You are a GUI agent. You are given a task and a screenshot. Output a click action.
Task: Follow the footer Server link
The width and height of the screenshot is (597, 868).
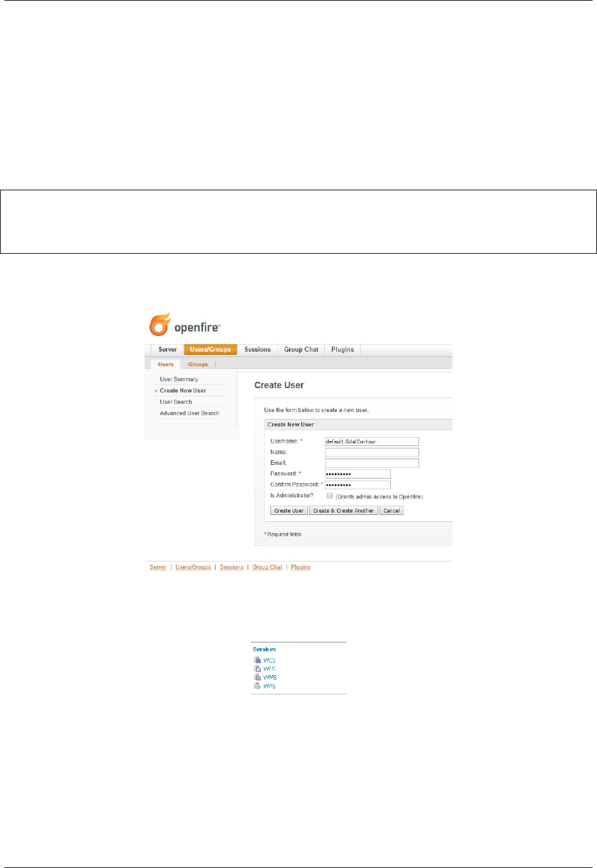[158, 567]
